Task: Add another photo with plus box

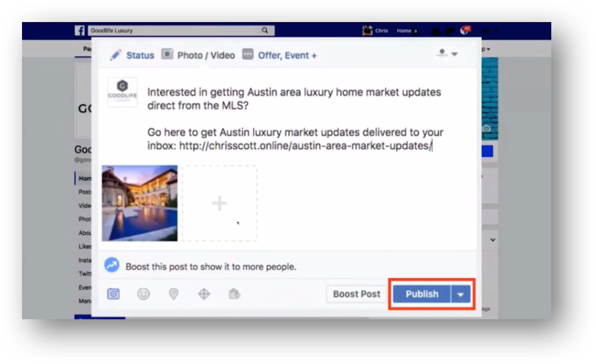Action: click(x=220, y=203)
